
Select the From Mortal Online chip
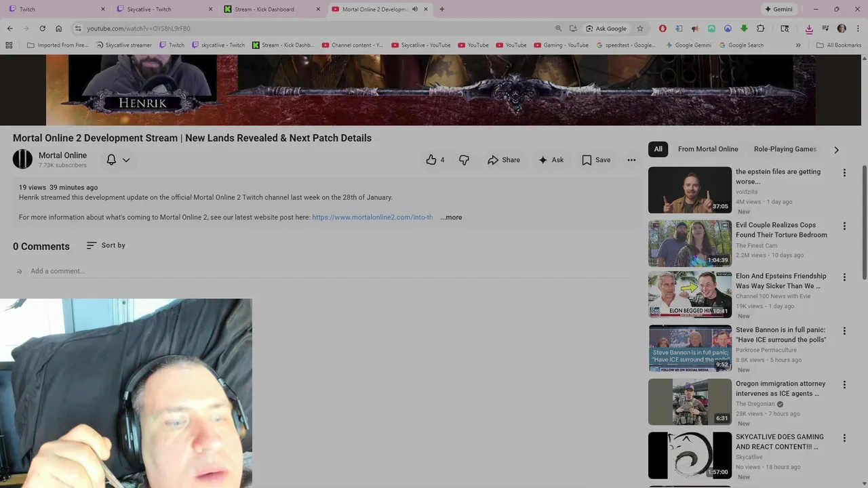pos(708,149)
